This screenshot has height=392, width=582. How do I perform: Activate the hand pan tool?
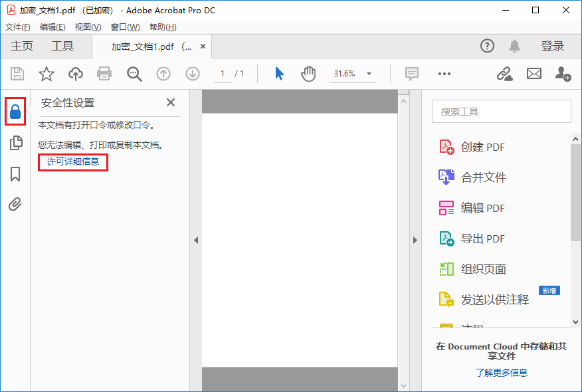click(308, 74)
